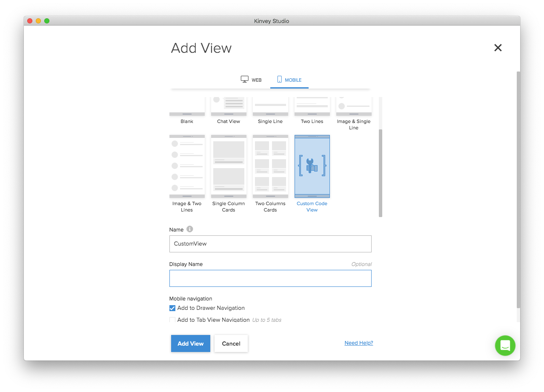Open the Need Help? link
Viewport: 544px width, 392px height.
(358, 343)
